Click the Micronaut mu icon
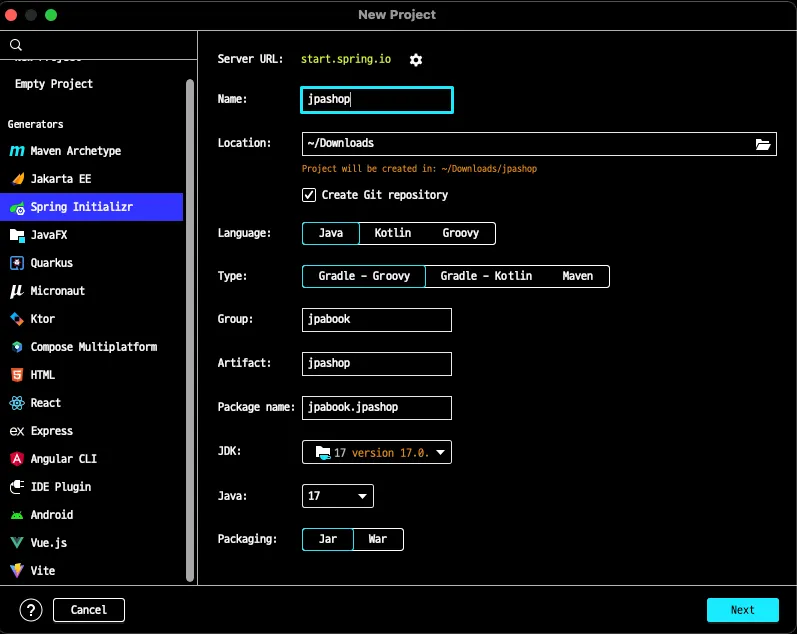 (x=17, y=291)
